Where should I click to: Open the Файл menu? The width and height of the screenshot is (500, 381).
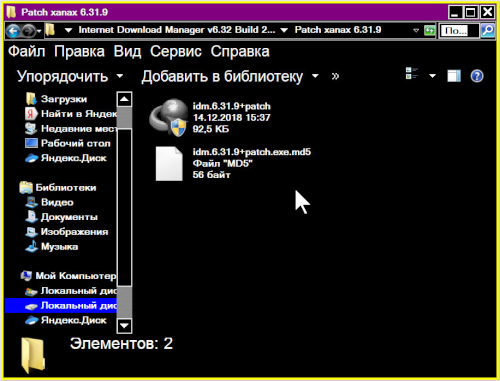pos(27,51)
